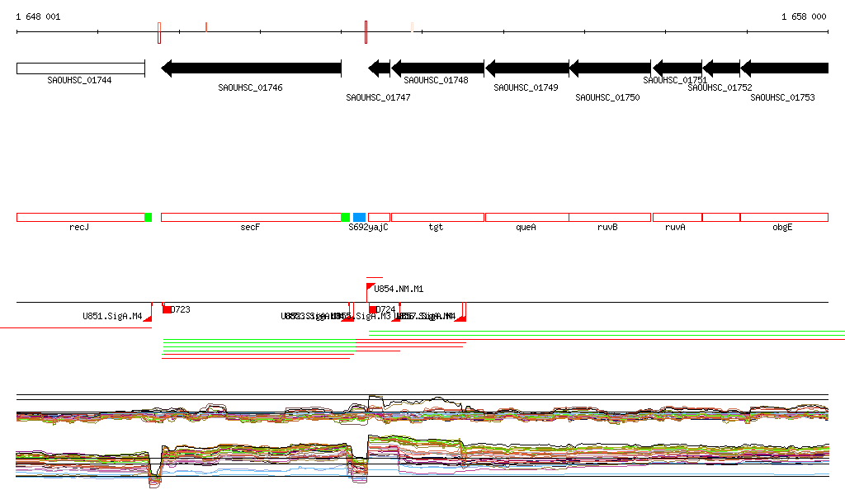This screenshot has width=845, height=504.
Task: Select the secF annotation box
Action: [x=250, y=217]
